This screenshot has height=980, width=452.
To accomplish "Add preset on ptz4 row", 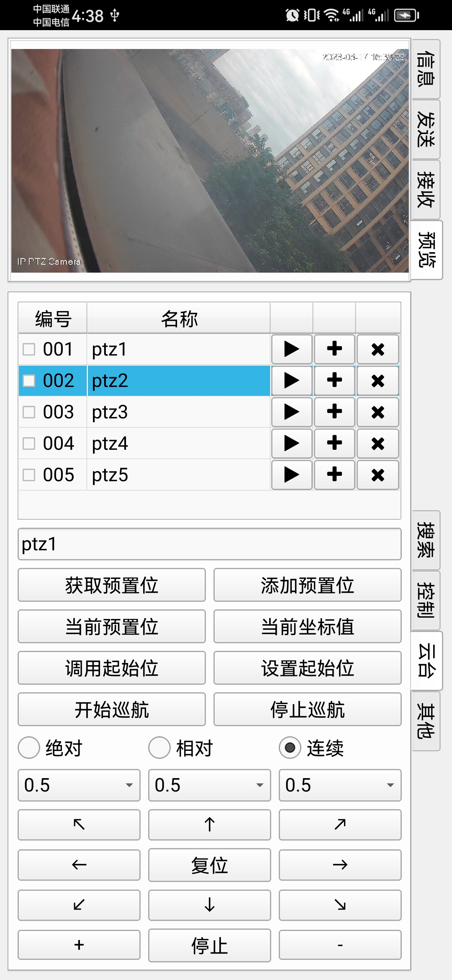I will pos(334,443).
